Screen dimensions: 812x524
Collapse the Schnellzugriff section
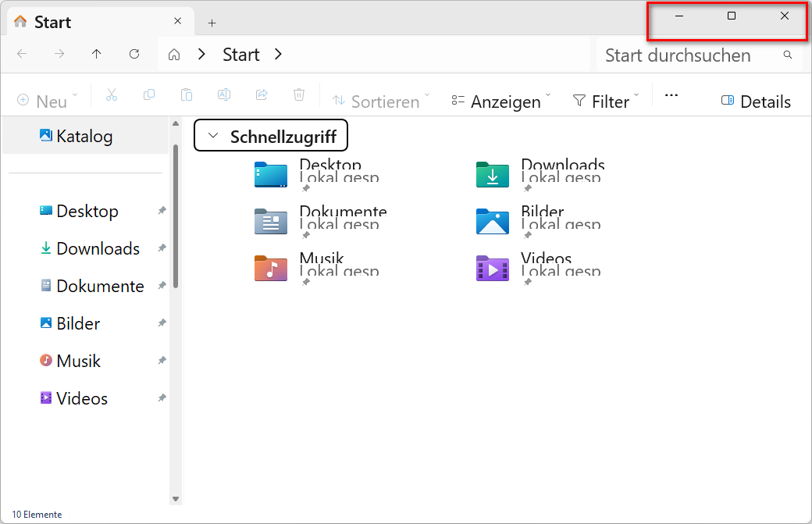coord(212,137)
